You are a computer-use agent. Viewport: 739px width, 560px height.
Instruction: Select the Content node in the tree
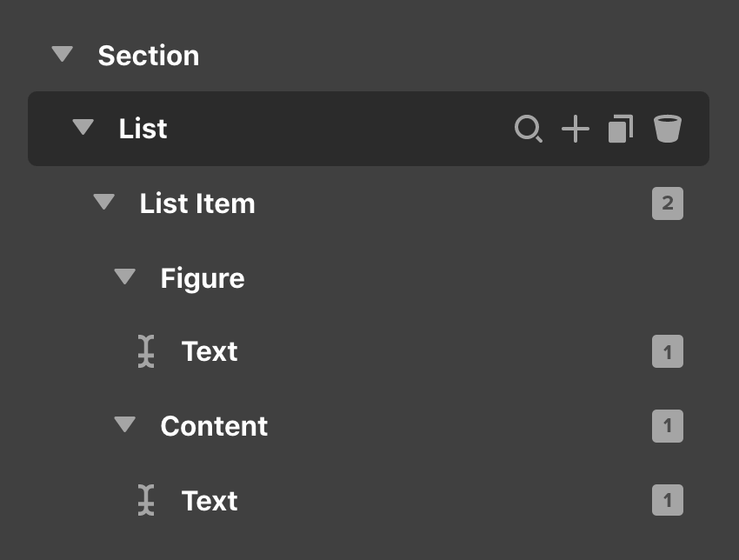click(214, 426)
